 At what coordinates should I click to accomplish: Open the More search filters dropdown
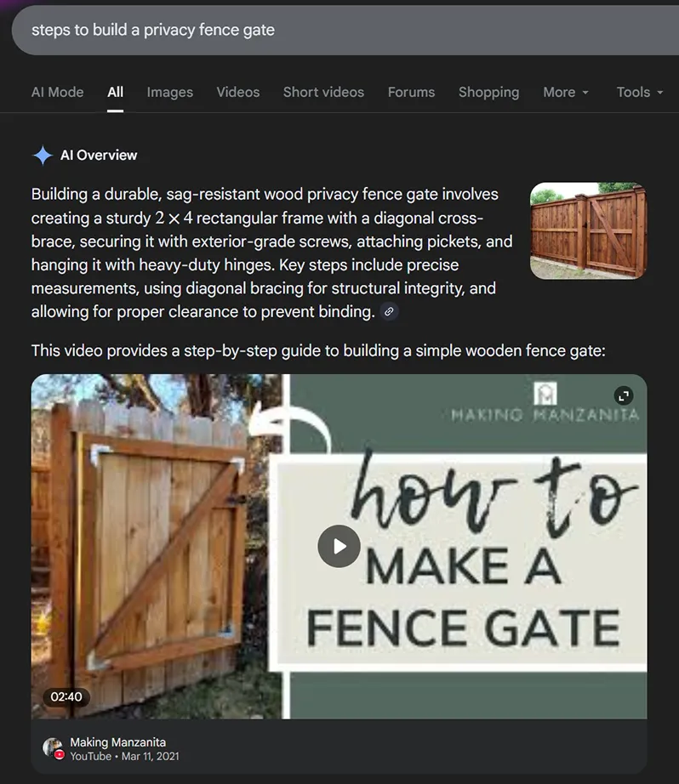[x=566, y=92]
